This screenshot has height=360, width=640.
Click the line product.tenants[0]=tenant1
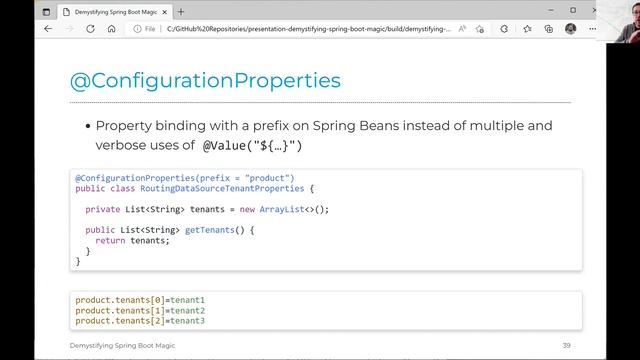pos(140,300)
